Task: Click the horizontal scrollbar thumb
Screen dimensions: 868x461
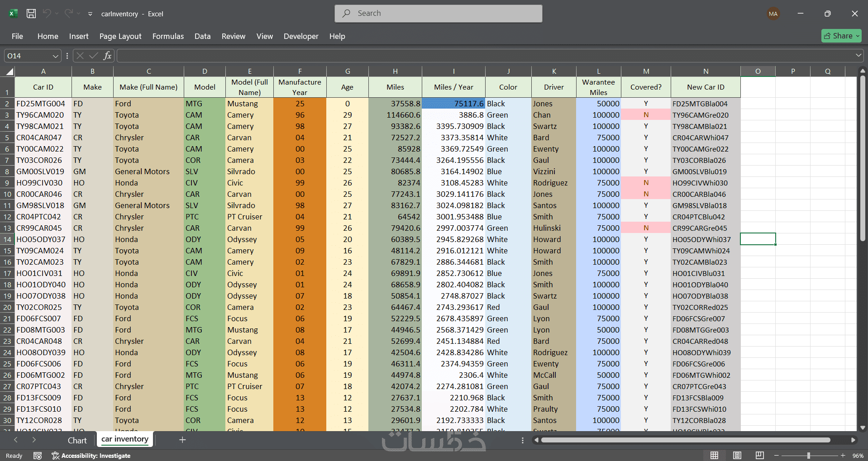Action: coord(686,440)
